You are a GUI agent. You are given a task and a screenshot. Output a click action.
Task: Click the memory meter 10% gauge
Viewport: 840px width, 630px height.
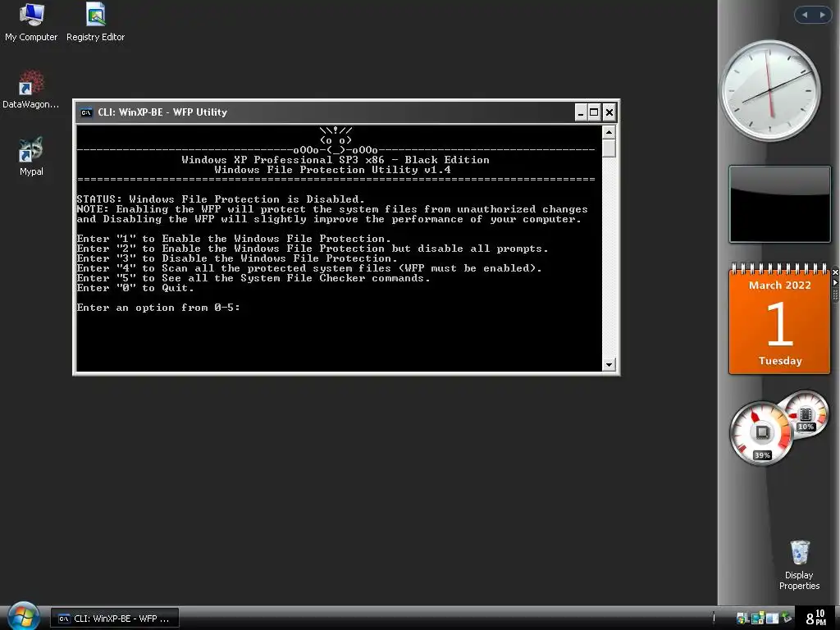click(806, 413)
